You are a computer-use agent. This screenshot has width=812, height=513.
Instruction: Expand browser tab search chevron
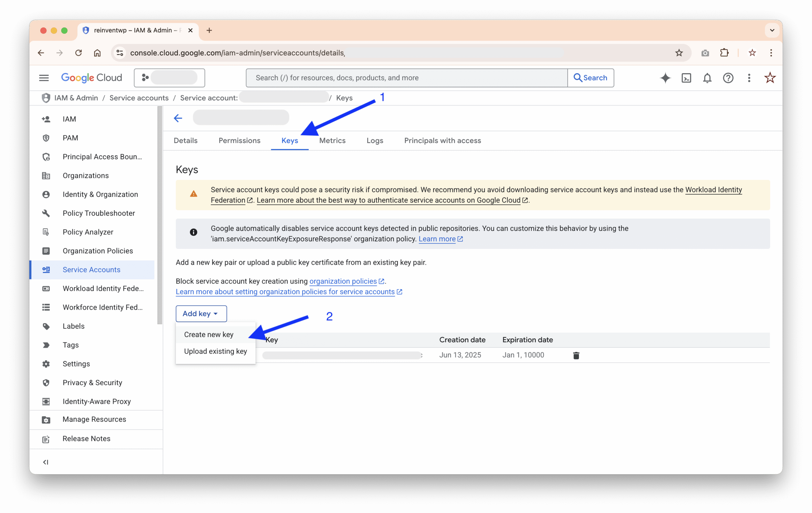pyautogui.click(x=772, y=30)
